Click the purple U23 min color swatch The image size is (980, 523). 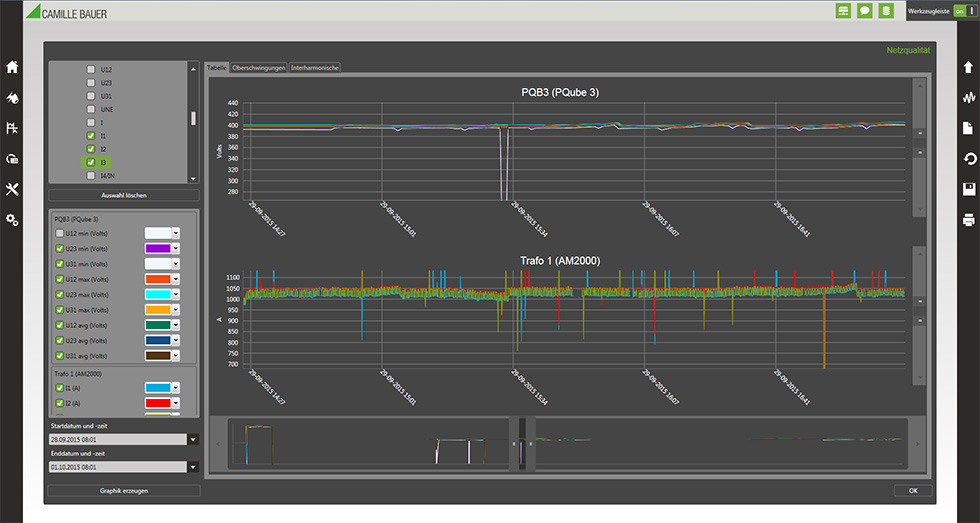coord(158,249)
